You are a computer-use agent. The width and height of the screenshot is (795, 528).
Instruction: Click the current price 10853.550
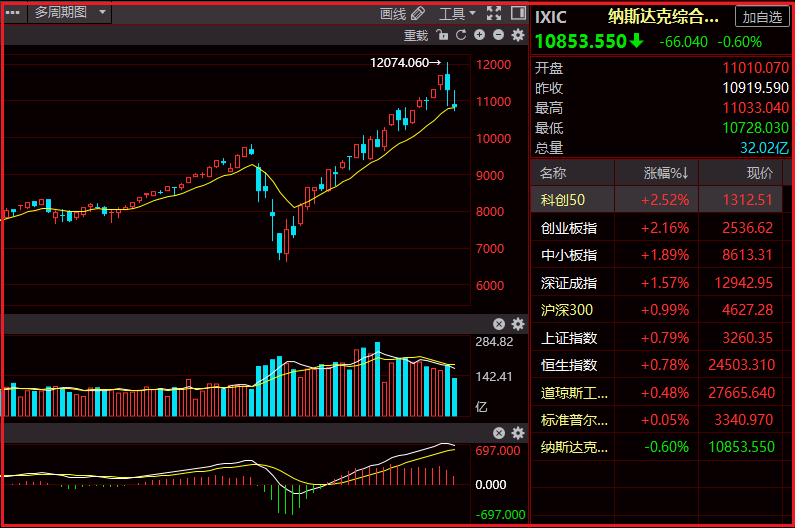(581, 42)
